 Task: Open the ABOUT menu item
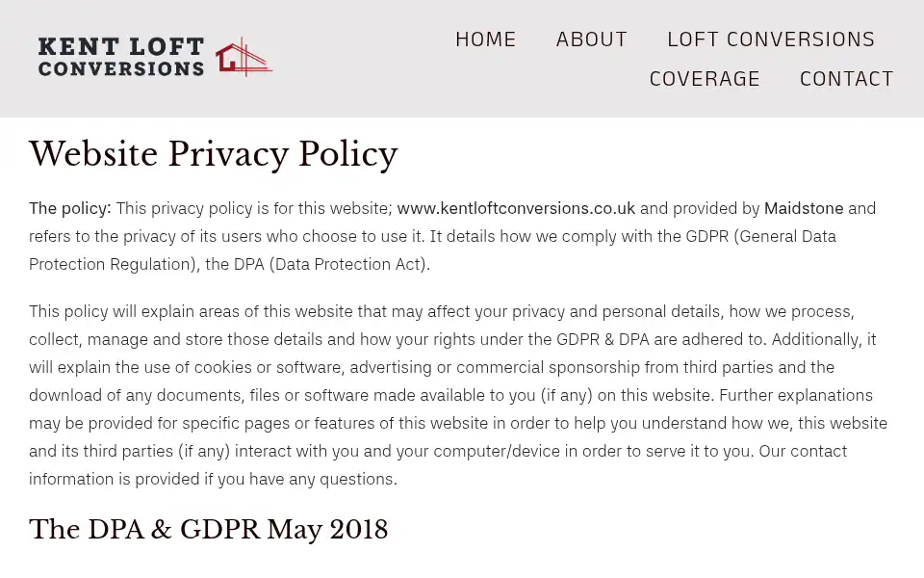592,39
